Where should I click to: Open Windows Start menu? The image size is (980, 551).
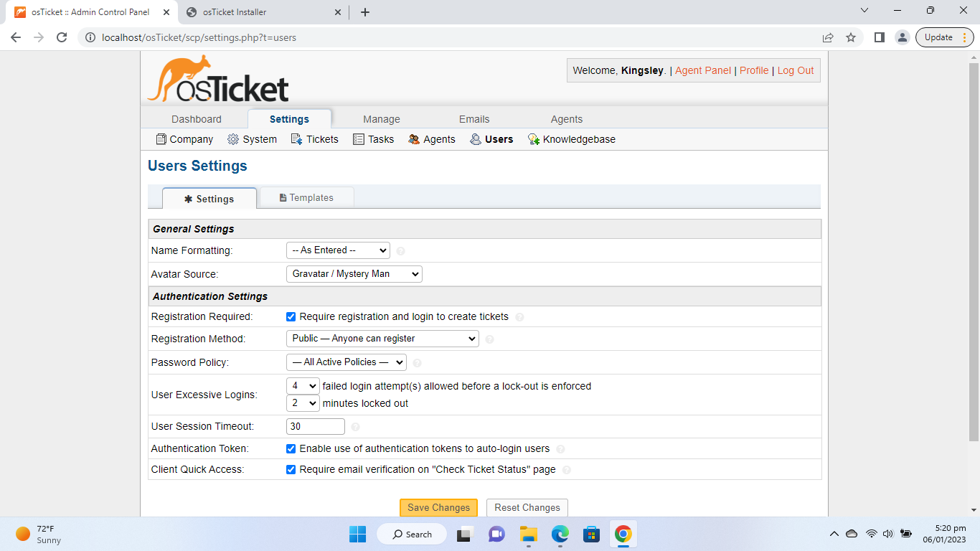coord(357,534)
